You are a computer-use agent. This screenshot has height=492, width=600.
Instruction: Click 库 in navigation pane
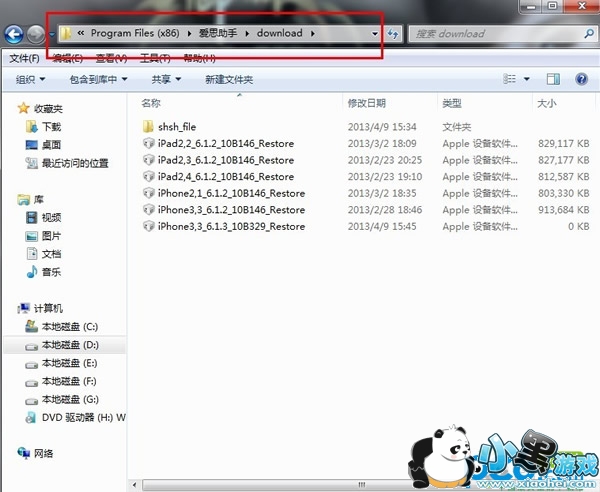click(39, 200)
